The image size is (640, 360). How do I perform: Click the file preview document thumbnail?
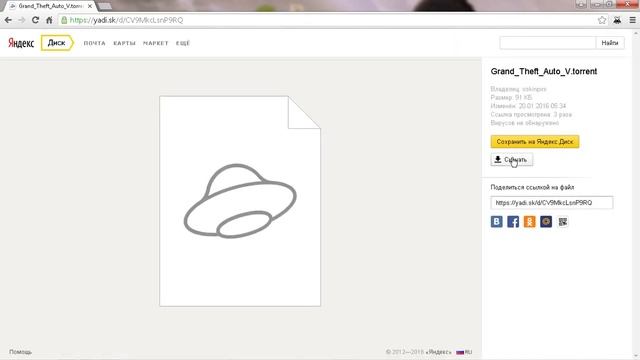pyautogui.click(x=240, y=201)
